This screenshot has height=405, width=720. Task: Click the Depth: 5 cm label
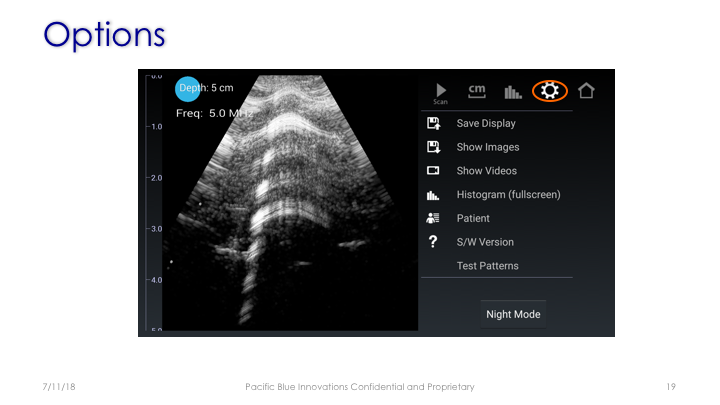tap(206, 88)
